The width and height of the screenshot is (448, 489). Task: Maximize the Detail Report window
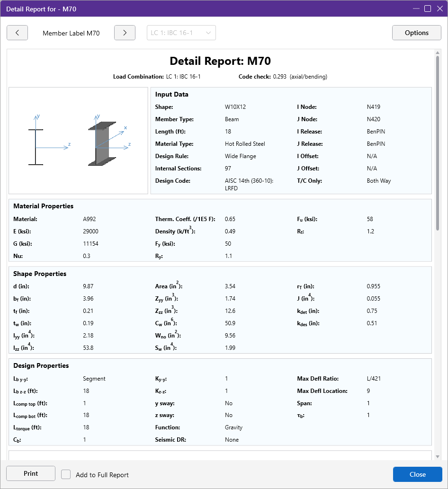pyautogui.click(x=428, y=9)
